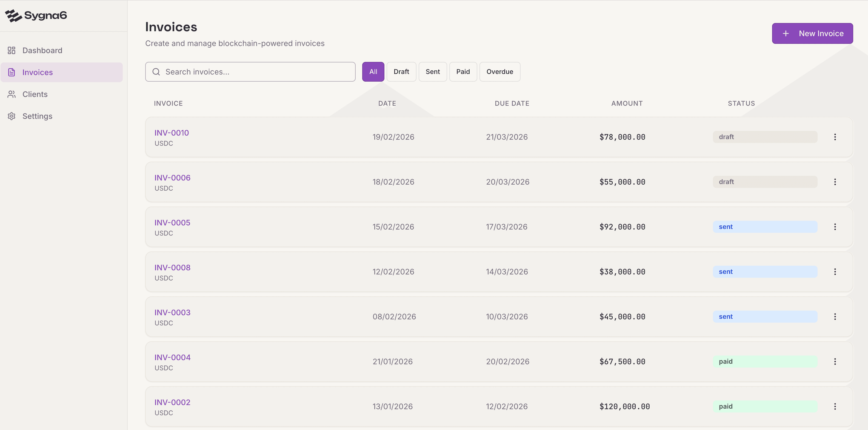Select the All filter tab
This screenshot has height=430, width=868.
[x=373, y=71]
